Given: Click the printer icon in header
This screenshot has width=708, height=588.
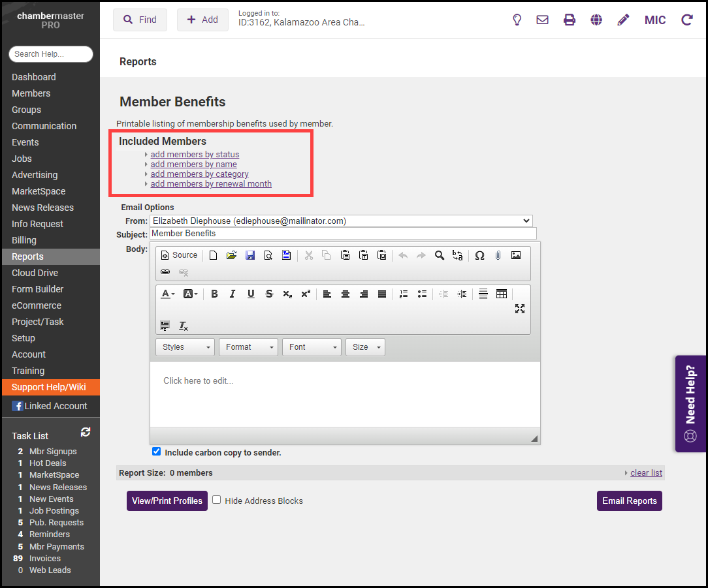Looking at the screenshot, I should pyautogui.click(x=570, y=20).
